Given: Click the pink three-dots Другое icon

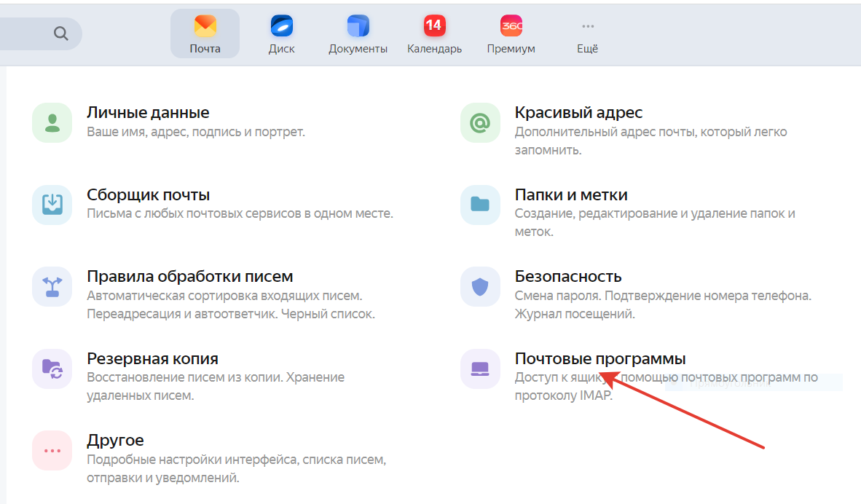Looking at the screenshot, I should (52, 450).
